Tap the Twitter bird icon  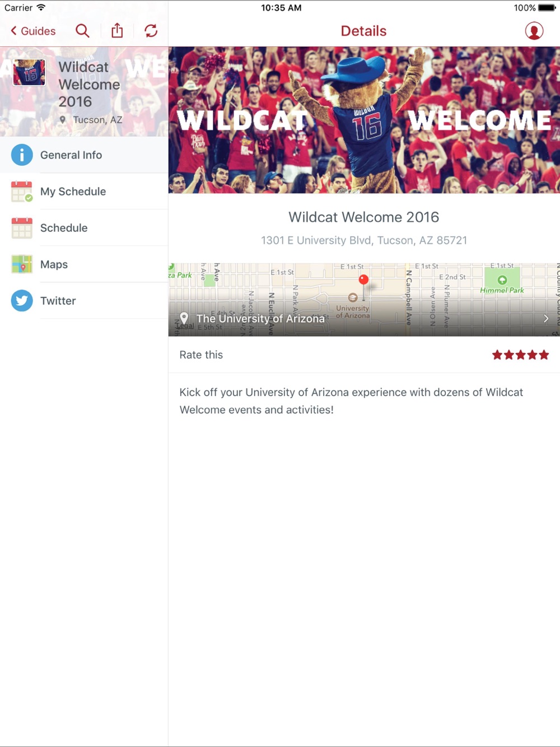(x=22, y=301)
